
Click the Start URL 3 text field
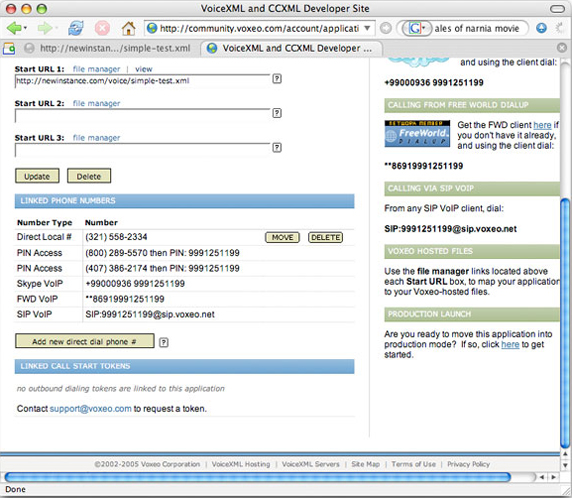tap(142, 150)
